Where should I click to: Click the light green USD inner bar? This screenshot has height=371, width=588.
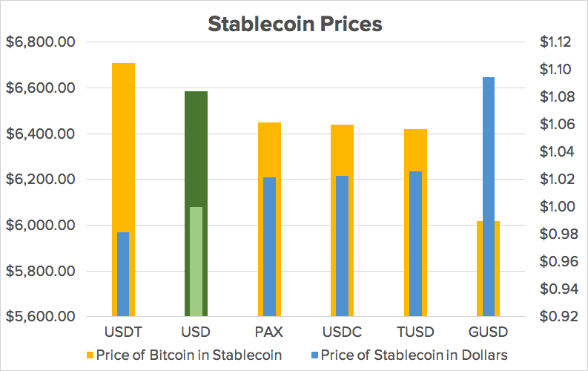(x=196, y=261)
